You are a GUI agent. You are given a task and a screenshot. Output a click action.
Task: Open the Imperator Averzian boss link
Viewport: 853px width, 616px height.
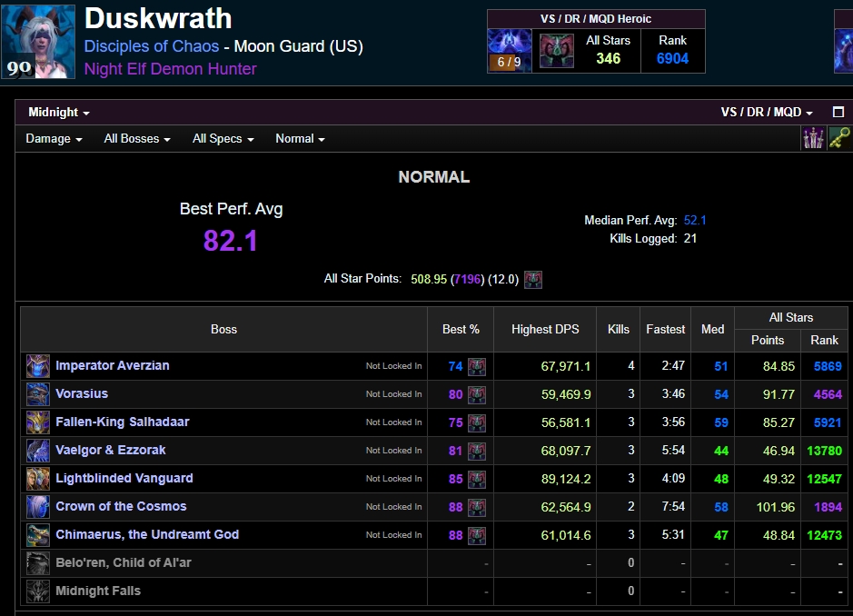[112, 365]
